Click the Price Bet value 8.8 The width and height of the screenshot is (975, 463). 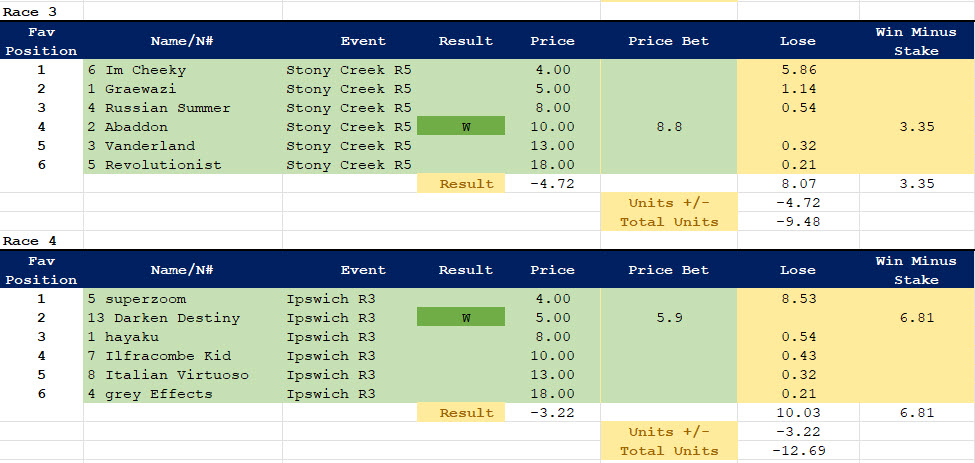point(667,127)
